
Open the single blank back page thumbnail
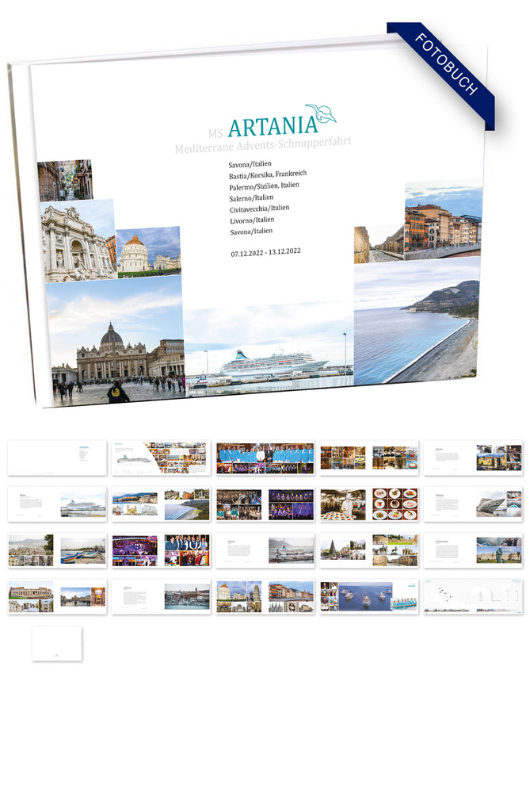(x=58, y=643)
